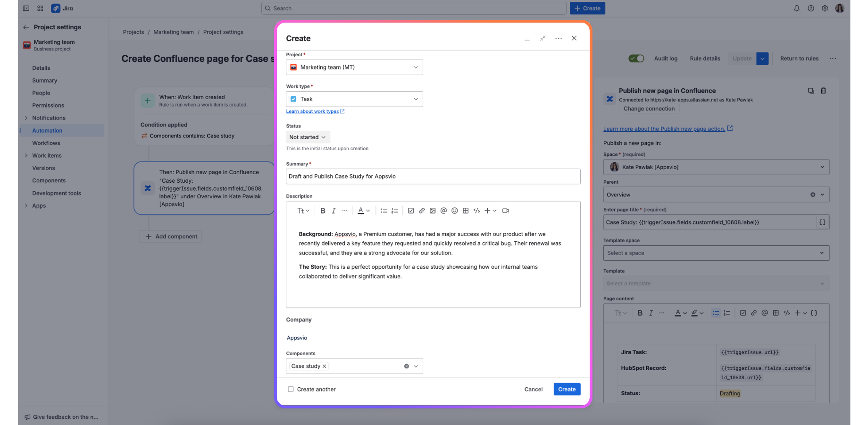This screenshot has width=868, height=425.
Task: Insert a link in the Description editor
Action: [422, 211]
